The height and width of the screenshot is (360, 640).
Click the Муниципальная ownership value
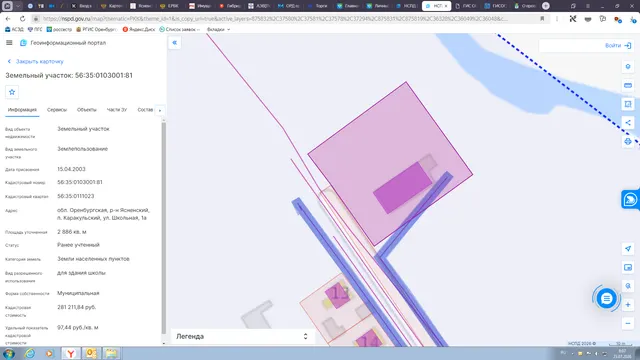pyautogui.click(x=78, y=293)
